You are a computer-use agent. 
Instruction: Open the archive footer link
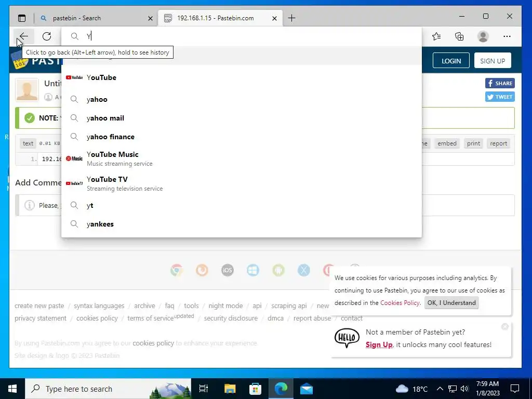[x=144, y=305]
